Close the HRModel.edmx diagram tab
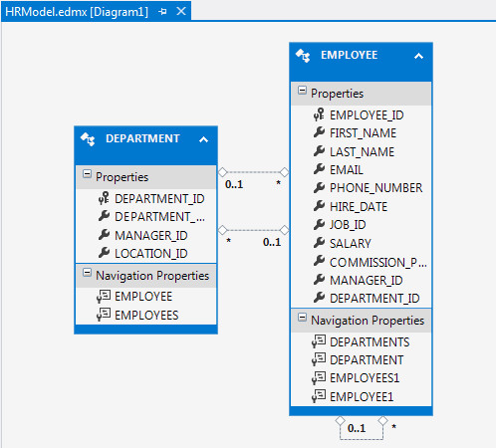 [x=181, y=12]
